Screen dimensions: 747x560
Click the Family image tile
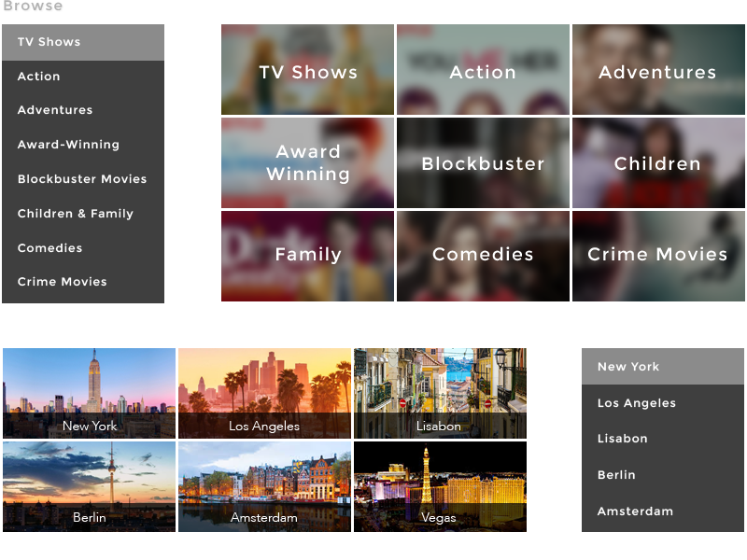307,255
